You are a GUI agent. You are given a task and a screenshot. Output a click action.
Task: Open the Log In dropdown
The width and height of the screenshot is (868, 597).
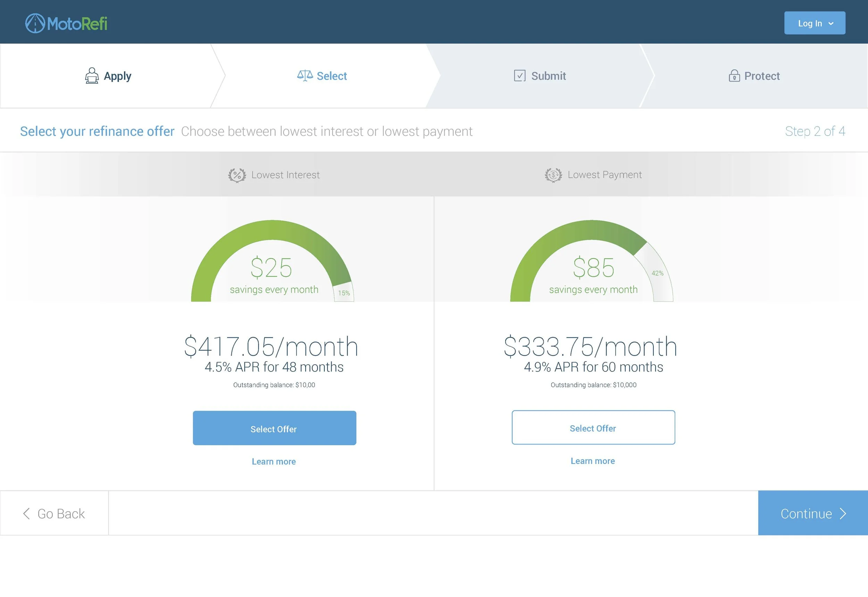click(815, 23)
